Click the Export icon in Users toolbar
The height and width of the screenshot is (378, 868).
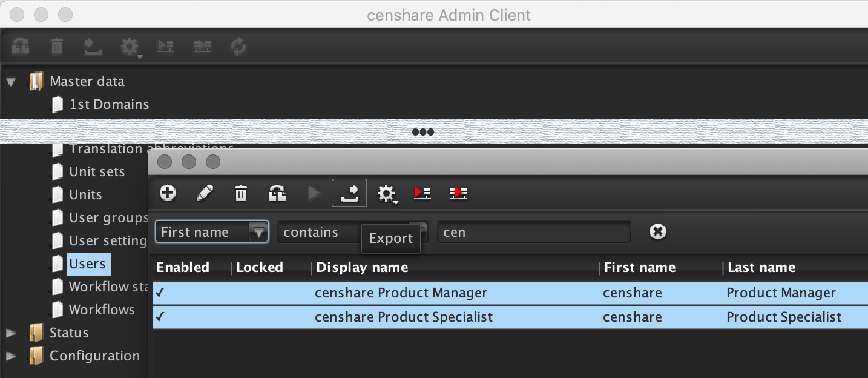pos(349,193)
